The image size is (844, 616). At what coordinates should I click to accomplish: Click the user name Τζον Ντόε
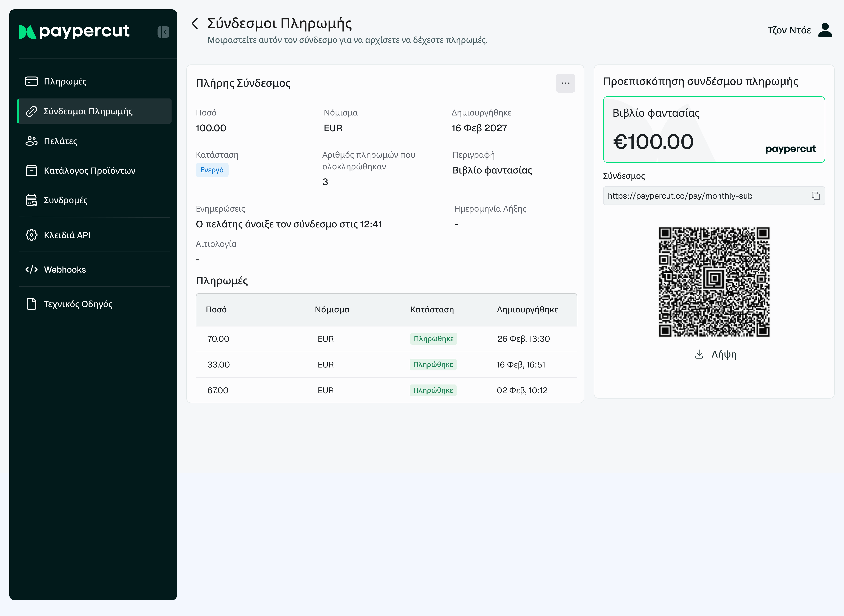(789, 30)
